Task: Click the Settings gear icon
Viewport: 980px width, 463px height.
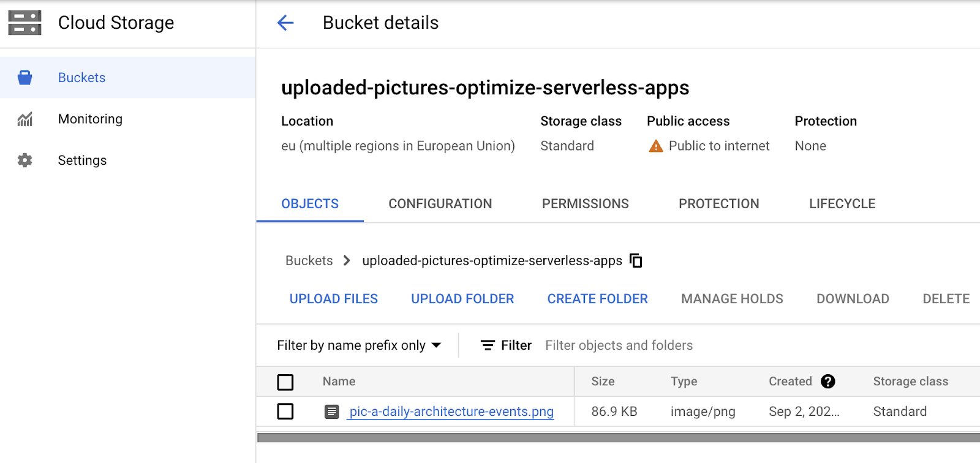Action: pyautogui.click(x=24, y=160)
